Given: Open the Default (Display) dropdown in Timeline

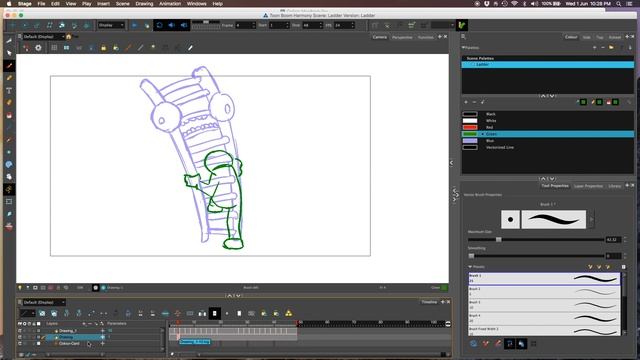Looking at the screenshot, I should [x=44, y=302].
